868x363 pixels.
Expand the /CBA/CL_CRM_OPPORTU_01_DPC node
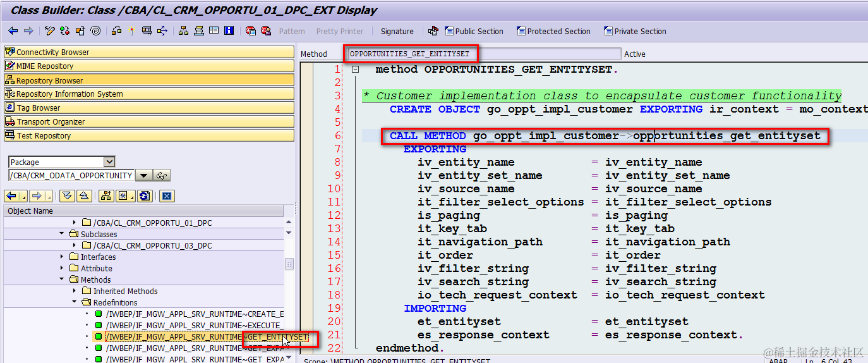[75, 223]
